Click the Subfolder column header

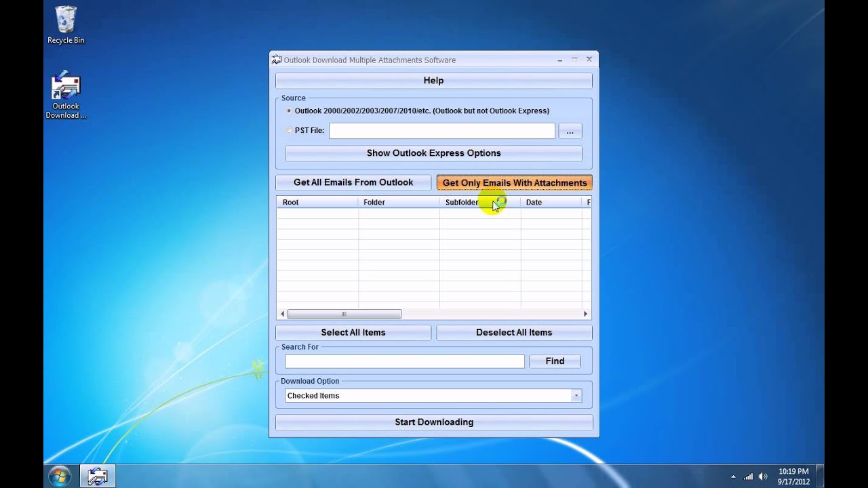(480, 202)
